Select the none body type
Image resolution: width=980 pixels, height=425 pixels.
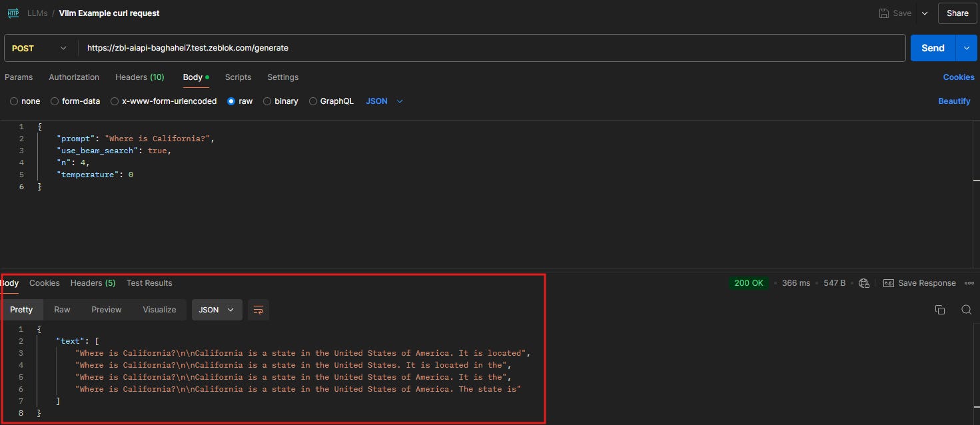pos(25,101)
